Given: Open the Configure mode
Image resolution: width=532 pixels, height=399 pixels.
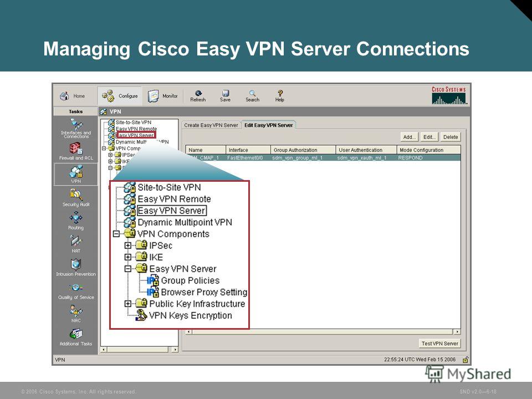Looking at the screenshot, I should [x=120, y=96].
